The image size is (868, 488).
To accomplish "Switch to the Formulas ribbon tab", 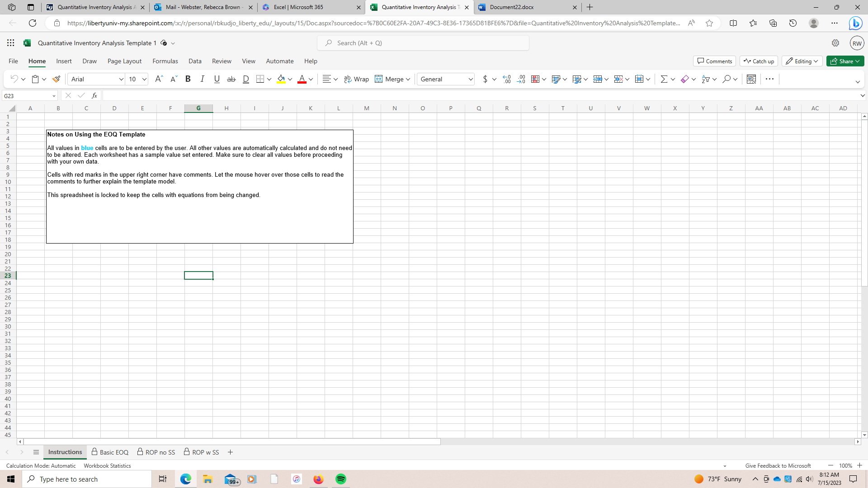I will click(x=165, y=61).
